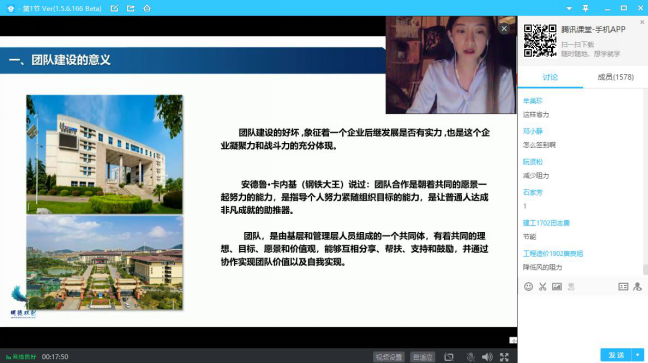
Task: Select the 讨论 tab
Action: (550, 77)
